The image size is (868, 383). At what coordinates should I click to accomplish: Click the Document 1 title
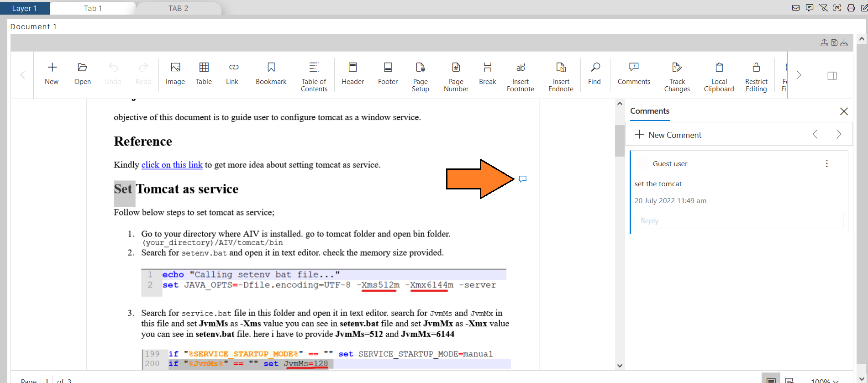(33, 26)
